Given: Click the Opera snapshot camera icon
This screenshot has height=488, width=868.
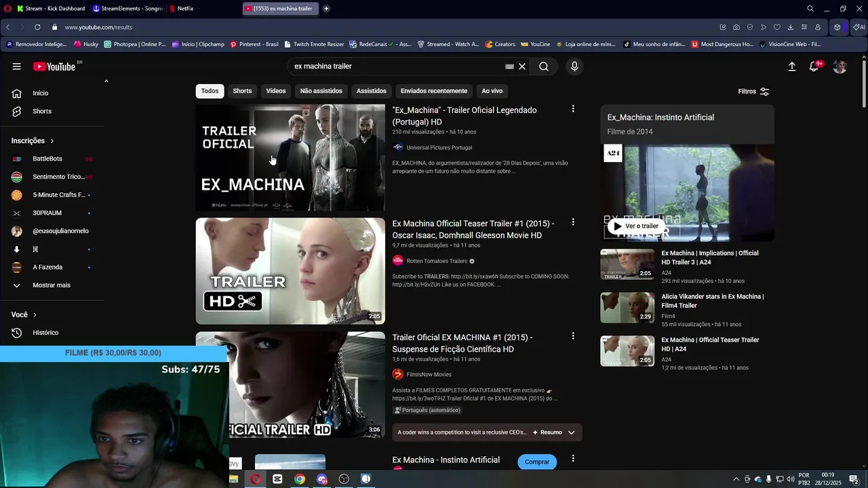Looking at the screenshot, I should [736, 27].
